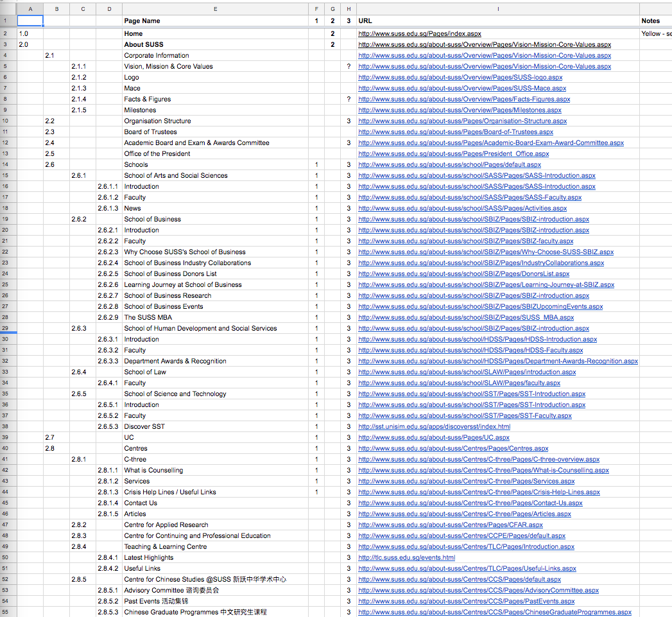Open the ChineseGraduateProgrammes.aspx link
672x617 pixels.
coord(495,612)
